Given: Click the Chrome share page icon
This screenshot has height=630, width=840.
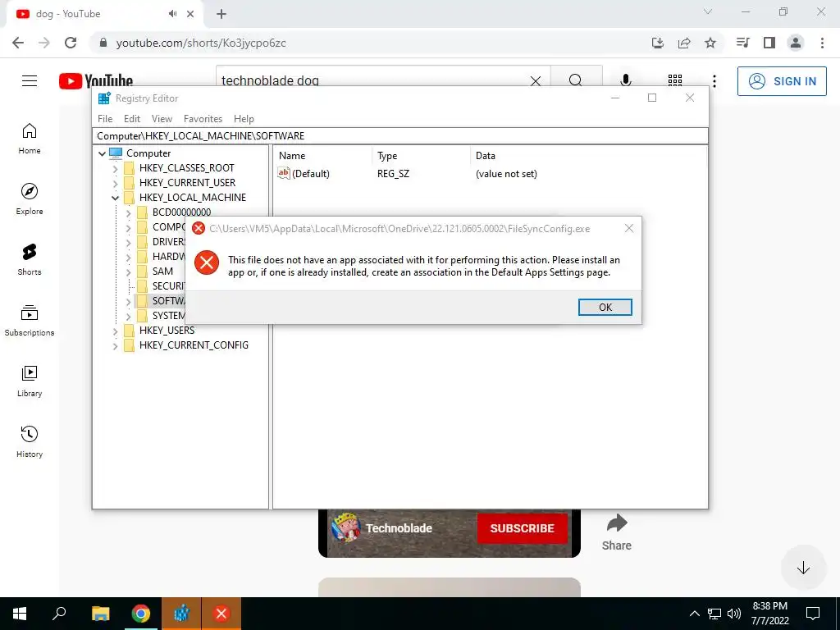Looking at the screenshot, I should click(x=684, y=43).
